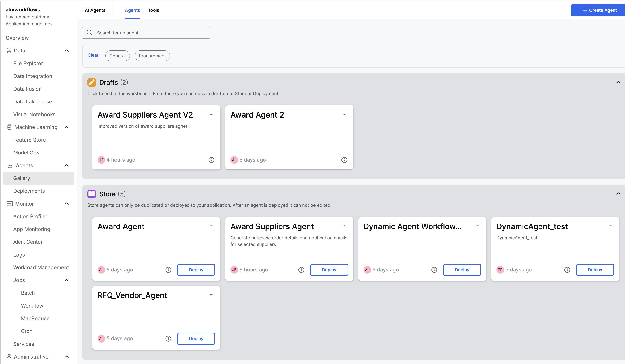Collapse the Machine Learning sidebar group
The image size is (625, 364).
(67, 127)
